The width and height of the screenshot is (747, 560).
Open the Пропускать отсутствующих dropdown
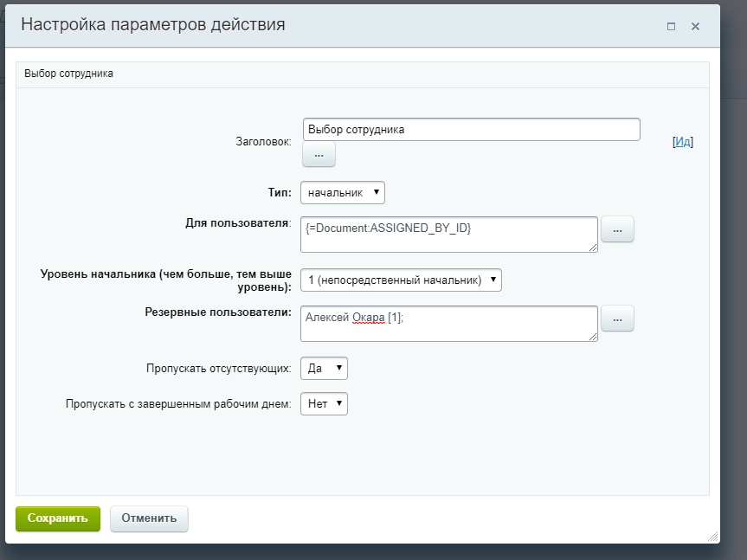coord(324,368)
